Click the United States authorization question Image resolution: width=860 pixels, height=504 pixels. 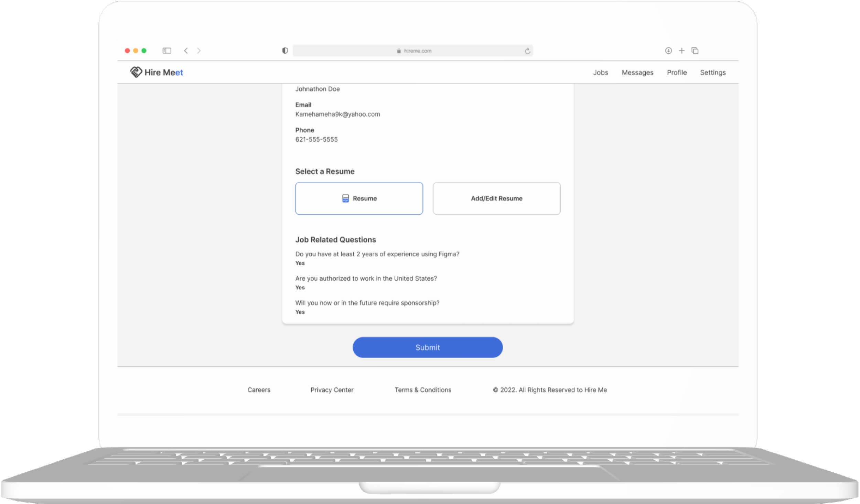pos(366,278)
